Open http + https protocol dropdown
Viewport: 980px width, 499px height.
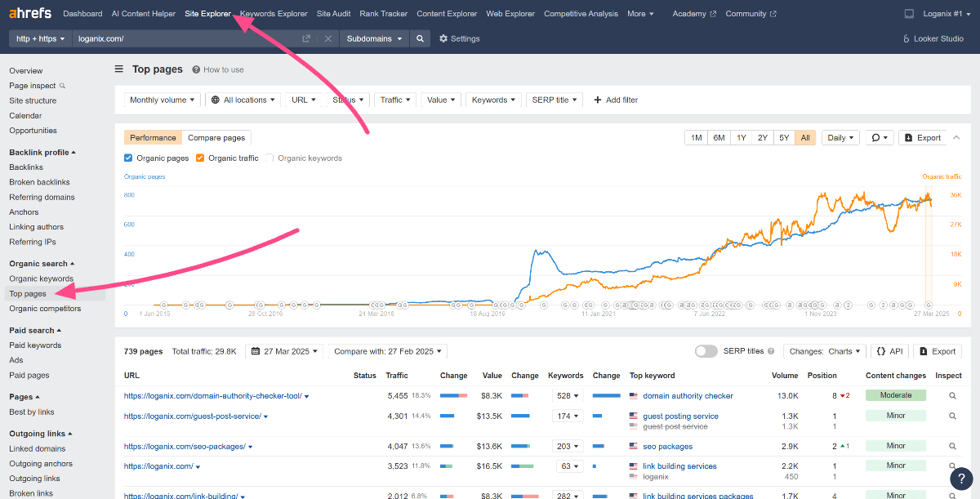click(40, 38)
